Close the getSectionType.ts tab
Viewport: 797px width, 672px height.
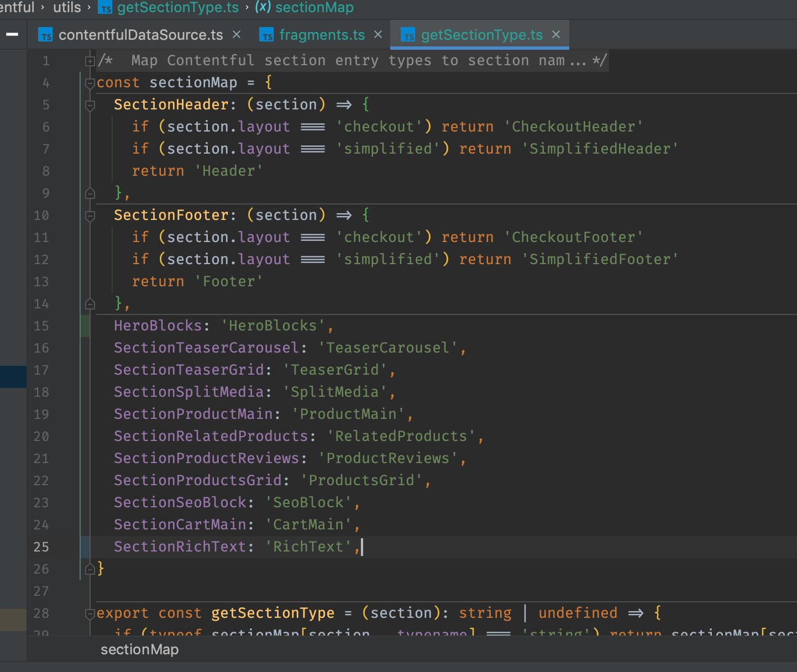[x=556, y=34]
